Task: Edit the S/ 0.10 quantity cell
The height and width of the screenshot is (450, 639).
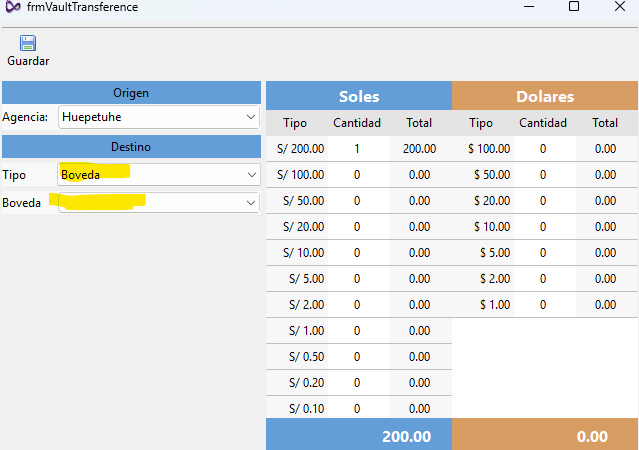Action: (x=357, y=408)
